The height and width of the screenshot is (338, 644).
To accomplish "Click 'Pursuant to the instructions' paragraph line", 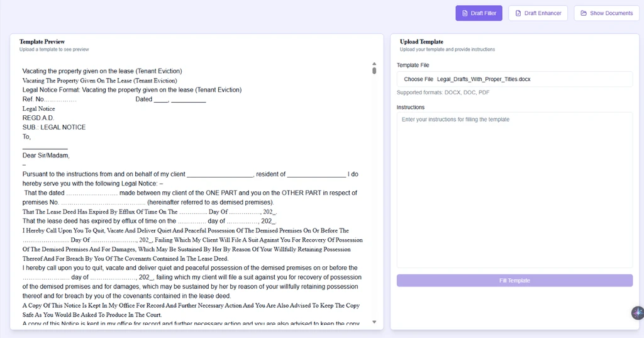I will click(190, 174).
